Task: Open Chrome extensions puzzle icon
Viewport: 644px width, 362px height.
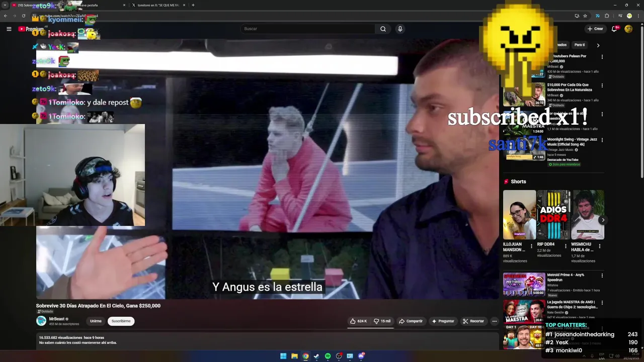Action: tap(607, 16)
